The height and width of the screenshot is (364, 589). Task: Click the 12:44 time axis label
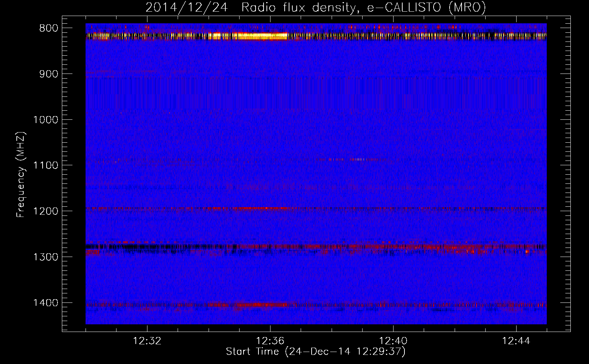516,341
